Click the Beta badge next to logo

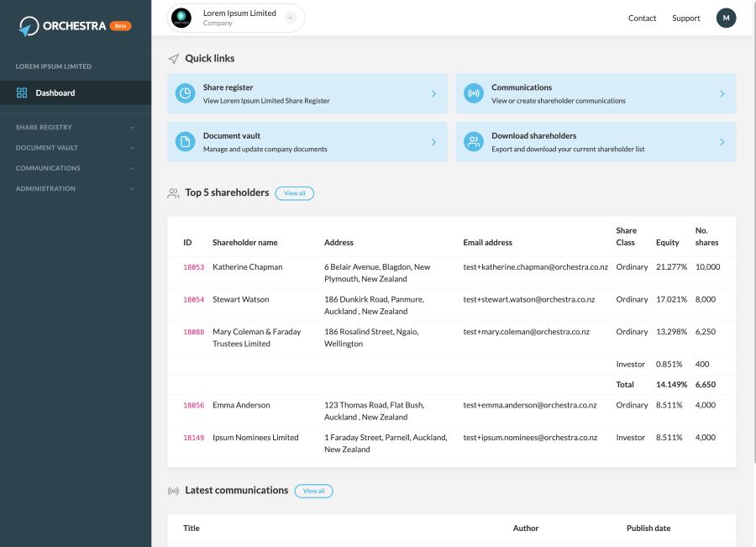pyautogui.click(x=120, y=26)
